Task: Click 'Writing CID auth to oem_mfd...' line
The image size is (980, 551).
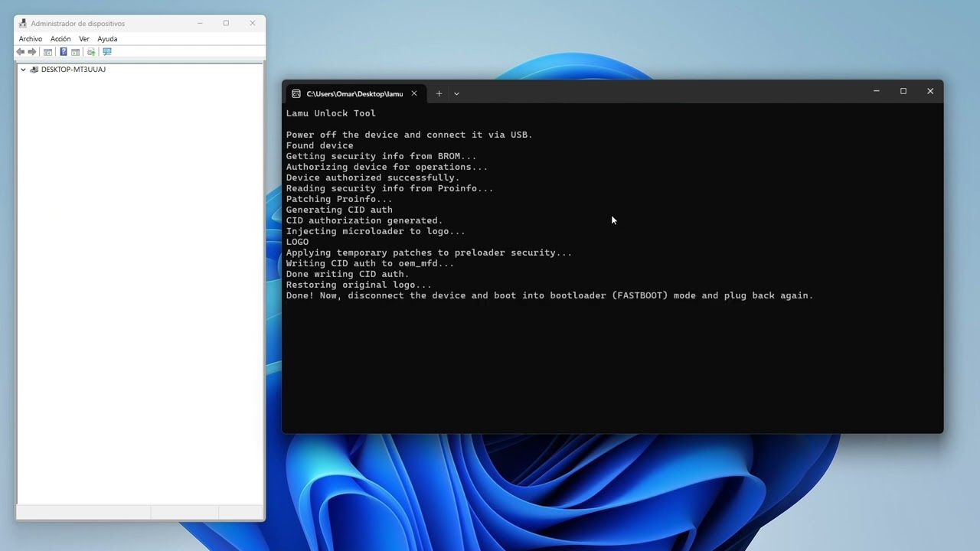Action: [370, 263]
